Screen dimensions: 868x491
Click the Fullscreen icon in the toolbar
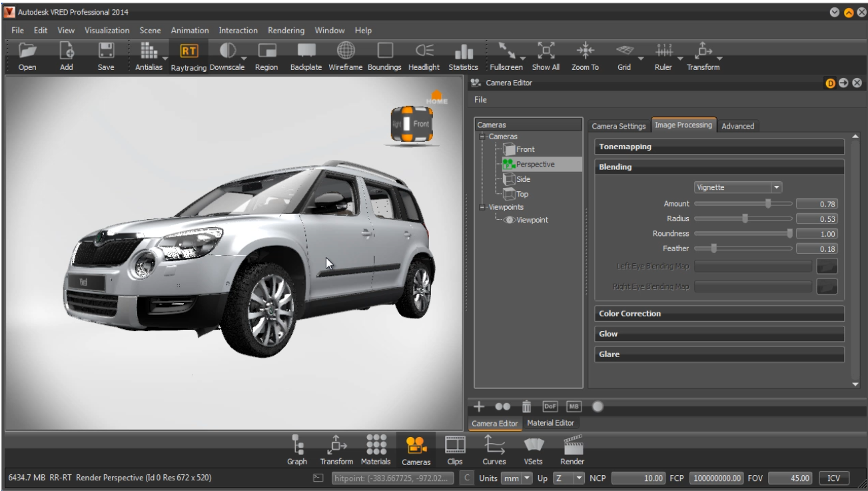click(506, 51)
